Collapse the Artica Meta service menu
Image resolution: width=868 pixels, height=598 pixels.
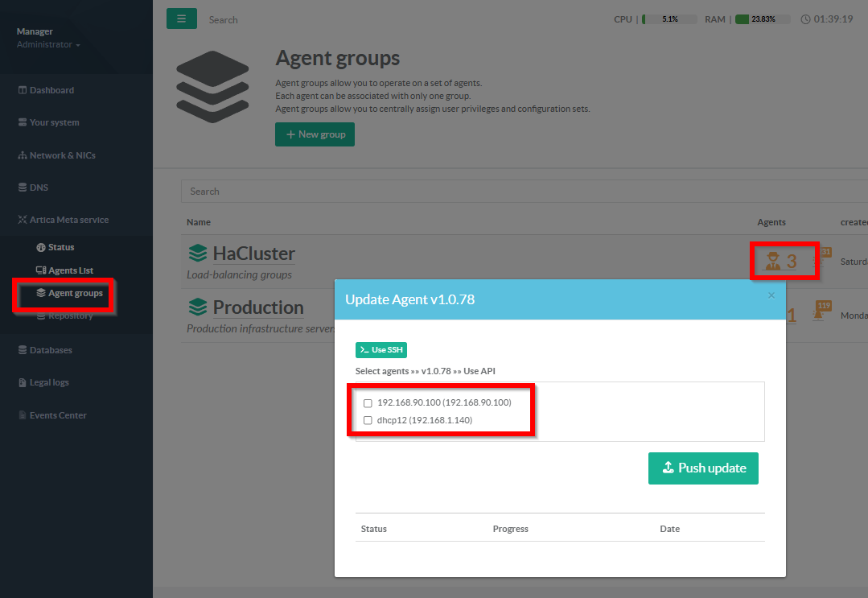coord(68,220)
